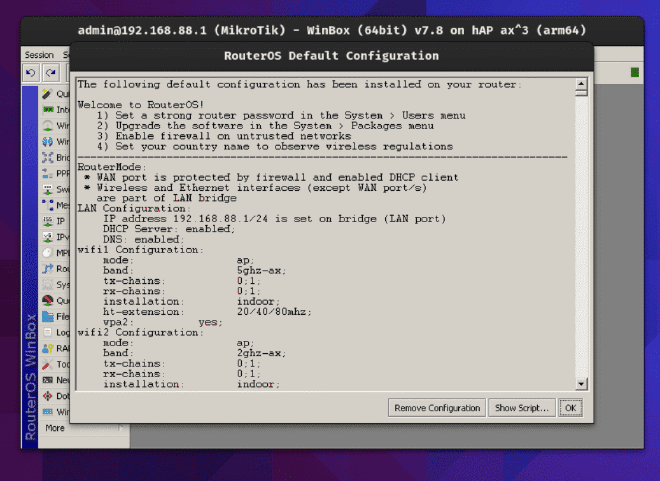
Task: Click the 'Set a strong router password' line
Action: point(281,115)
